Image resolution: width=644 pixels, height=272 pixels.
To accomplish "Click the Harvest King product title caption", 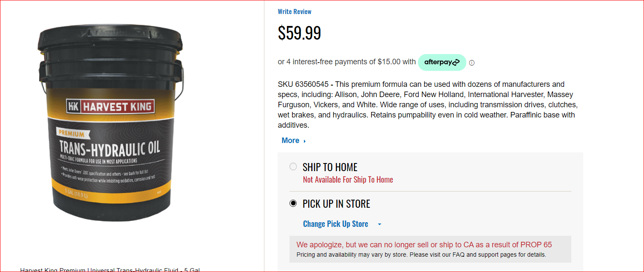I will click(x=110, y=270).
